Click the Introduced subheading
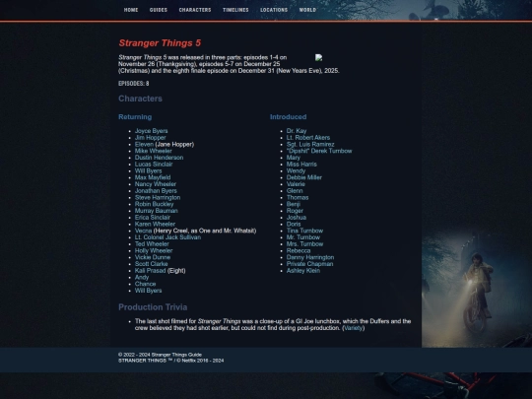Image resolution: width=532 pixels, height=399 pixels. pyautogui.click(x=288, y=117)
